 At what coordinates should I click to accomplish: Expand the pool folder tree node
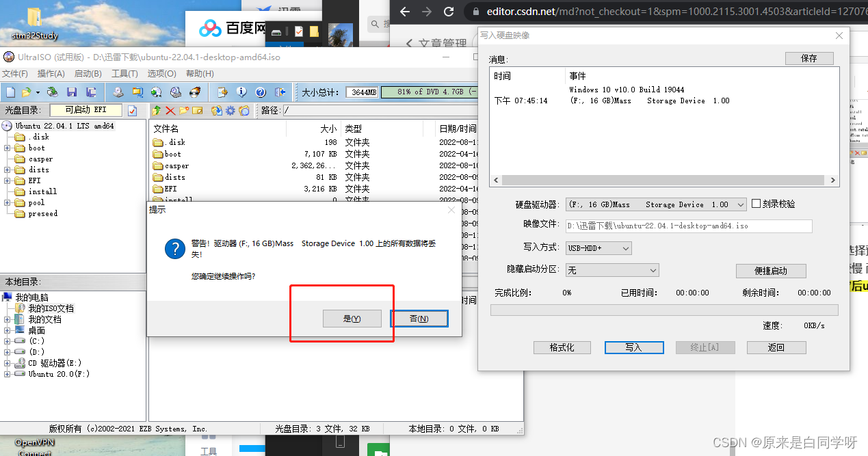click(x=8, y=202)
